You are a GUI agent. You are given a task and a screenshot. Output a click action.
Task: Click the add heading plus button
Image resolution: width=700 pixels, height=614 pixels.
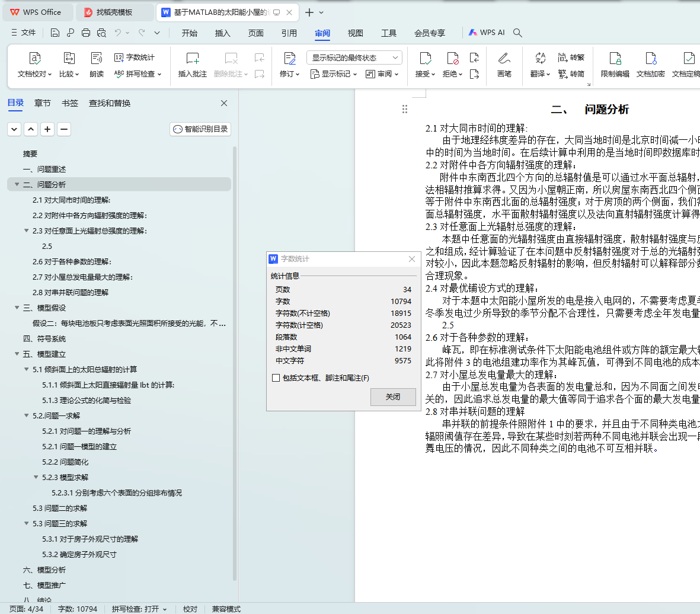[47, 130]
